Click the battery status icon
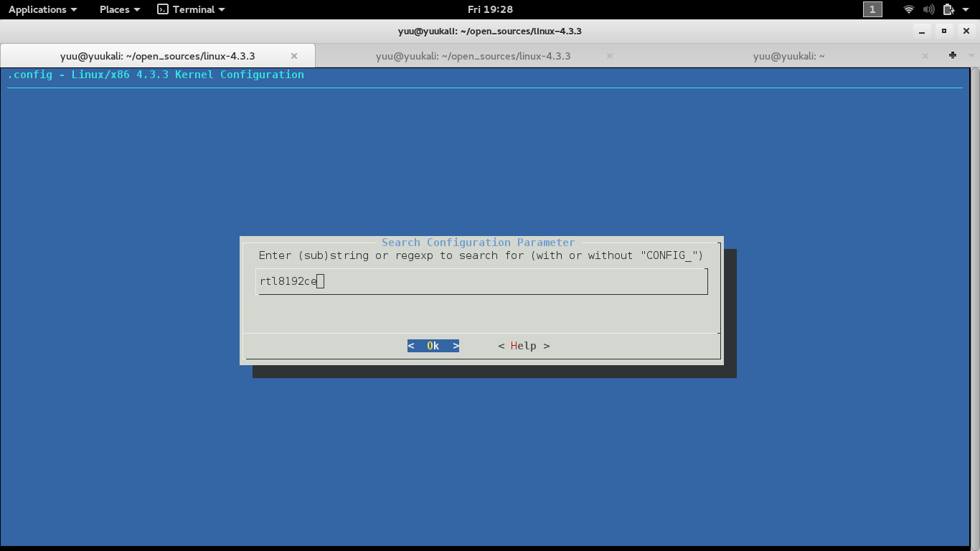Screen dimensions: 980x551 pyautogui.click(x=948, y=9)
